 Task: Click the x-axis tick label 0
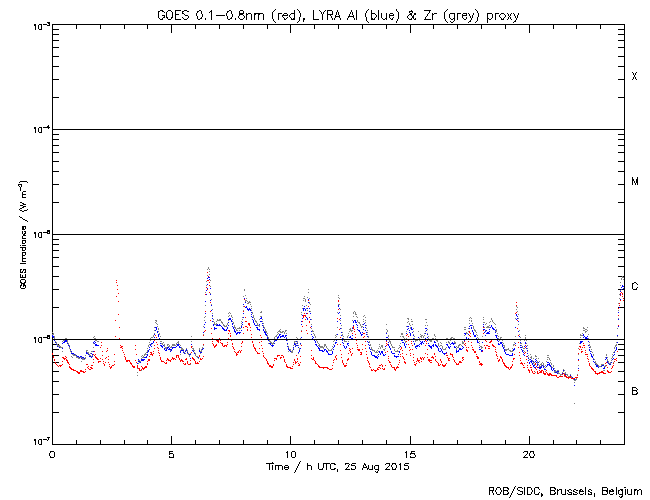click(52, 453)
